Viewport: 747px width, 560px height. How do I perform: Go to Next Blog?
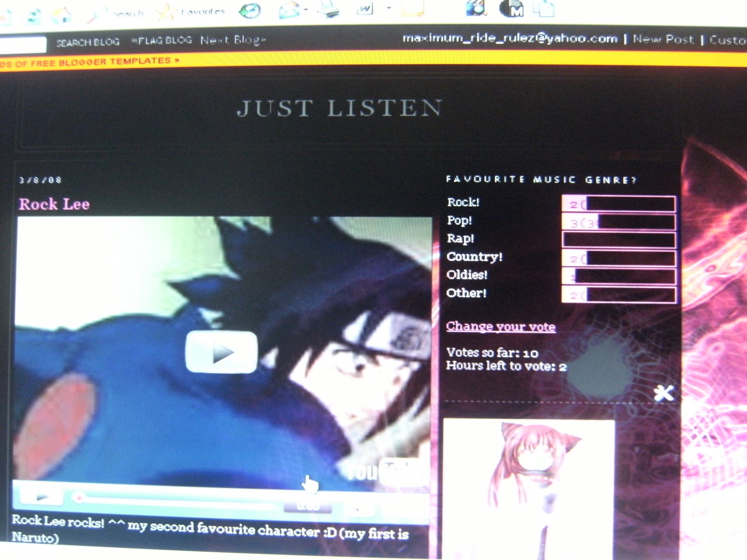233,40
